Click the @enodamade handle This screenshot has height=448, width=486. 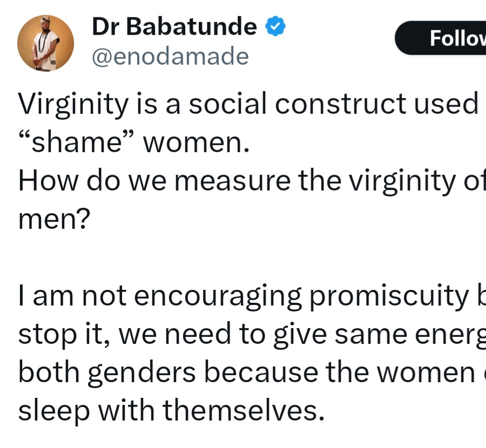click(x=171, y=57)
